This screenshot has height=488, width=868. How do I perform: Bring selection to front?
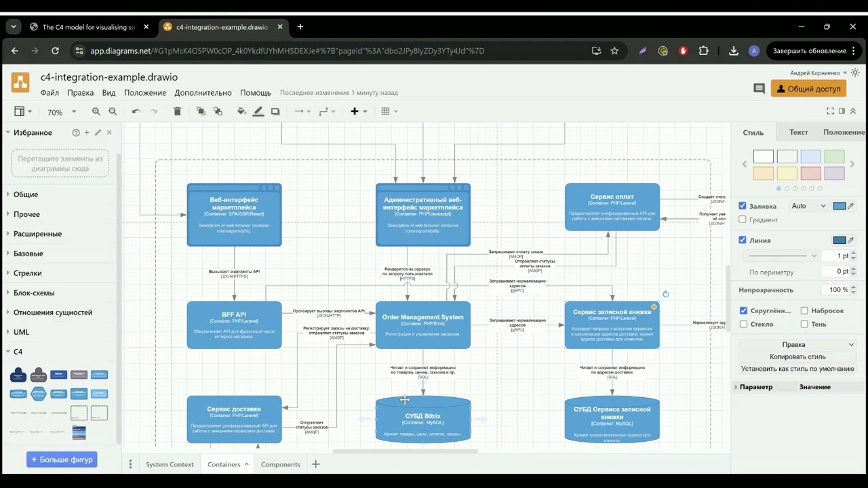tap(201, 112)
